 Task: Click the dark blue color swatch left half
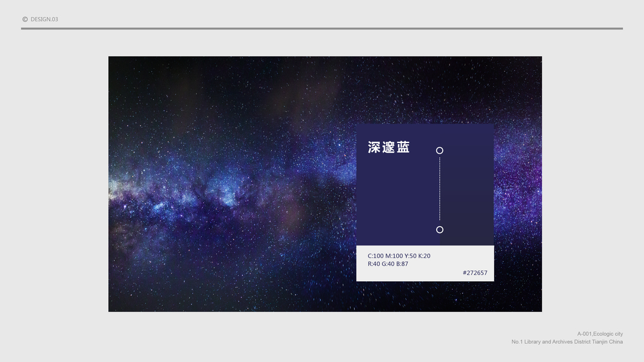[x=398, y=185]
